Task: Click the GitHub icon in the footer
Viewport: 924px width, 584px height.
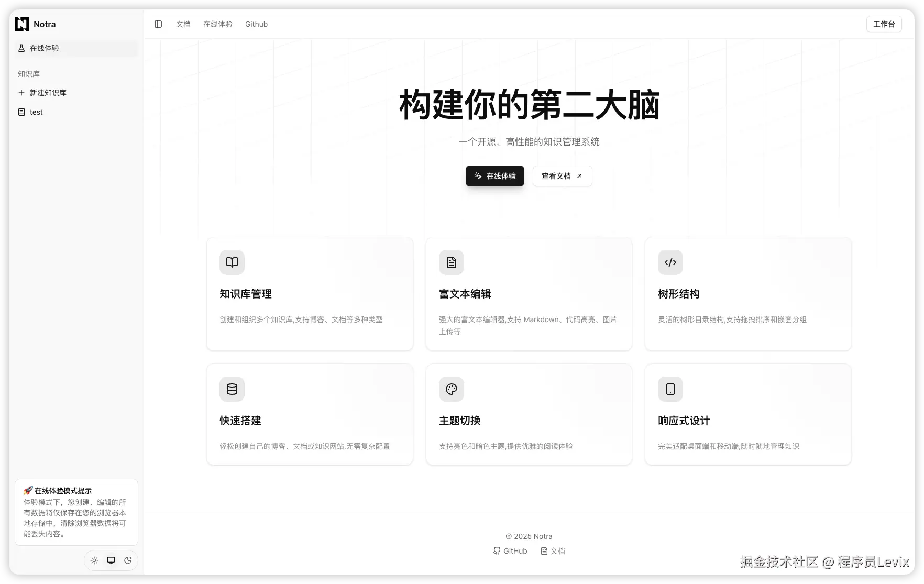Action: (496, 551)
